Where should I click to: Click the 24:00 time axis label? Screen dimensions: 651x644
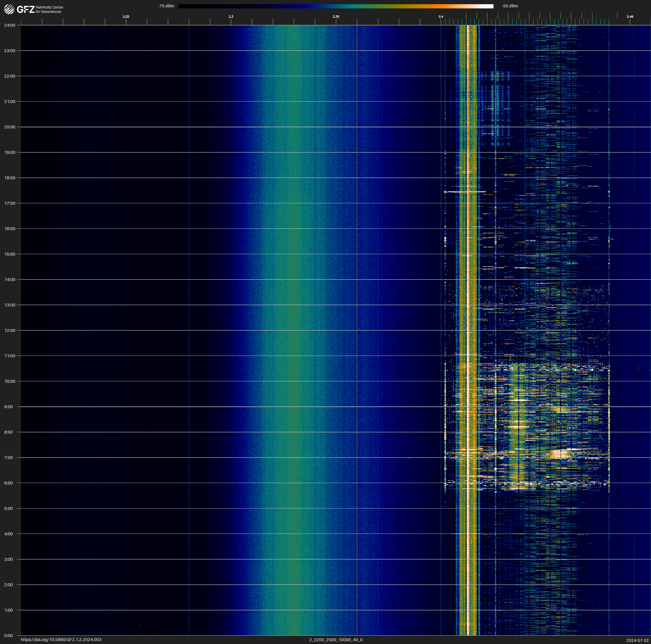pos(10,25)
